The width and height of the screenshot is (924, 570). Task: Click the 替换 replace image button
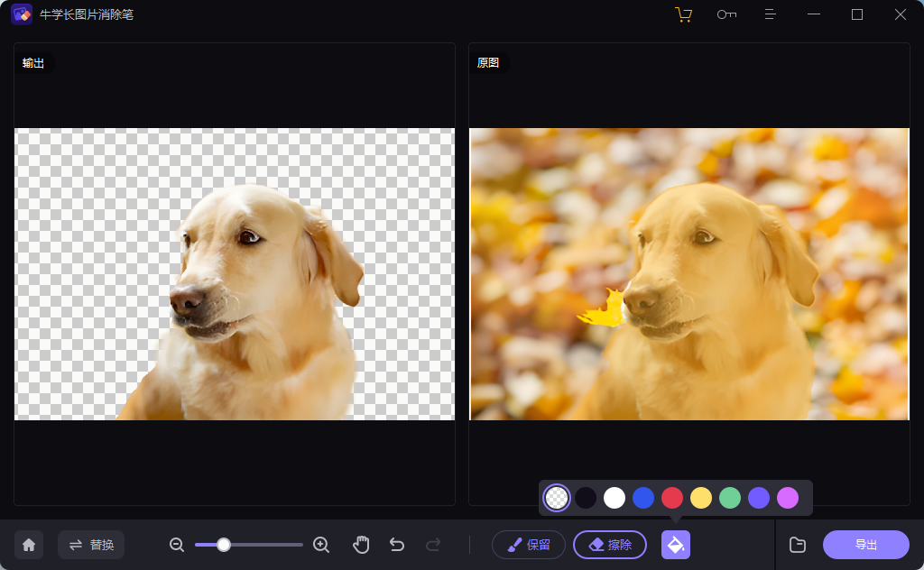click(91, 545)
